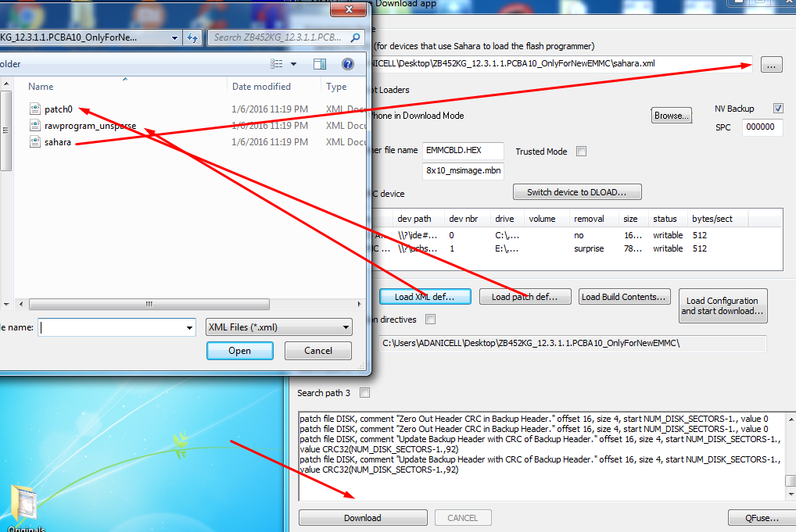Click Load Build Contents button
Image resolution: width=796 pixels, height=532 pixels.
(x=625, y=297)
